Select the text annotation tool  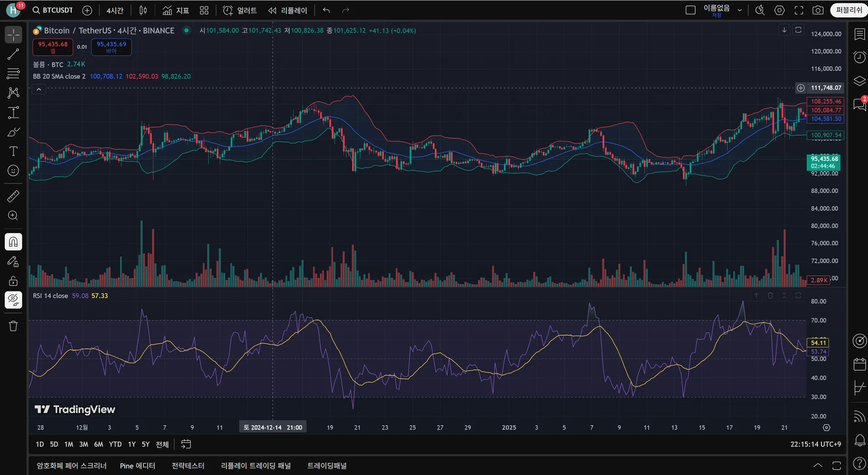point(13,151)
